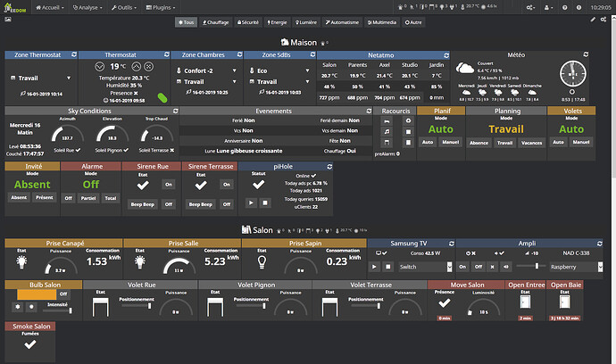Start piHole with play button
The height and width of the screenshot is (364, 616).
251,203
